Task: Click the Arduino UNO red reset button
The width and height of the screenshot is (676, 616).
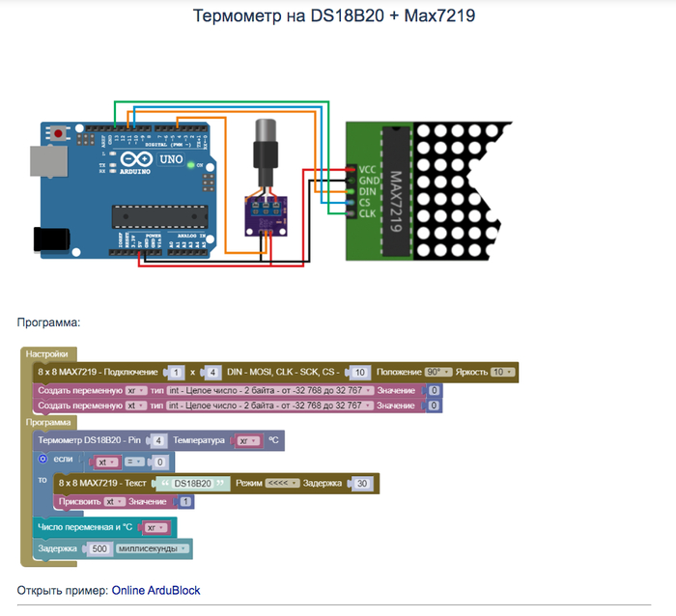Action: pyautogui.click(x=60, y=131)
